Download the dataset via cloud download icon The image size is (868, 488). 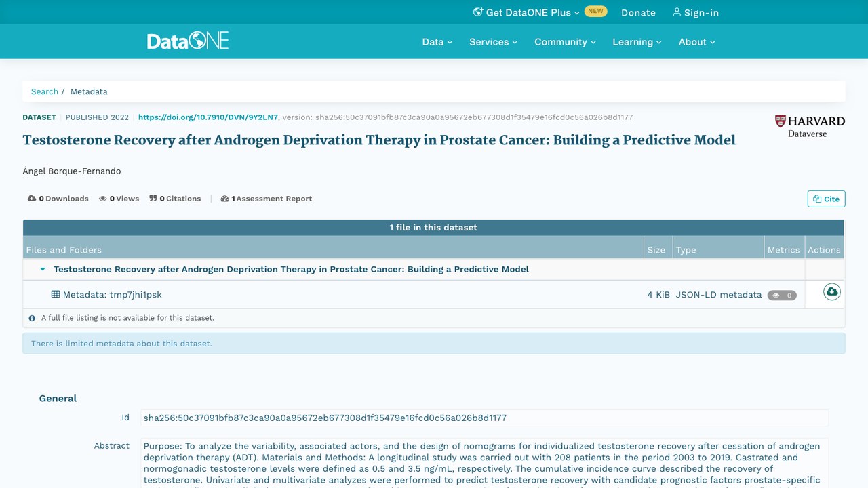[x=832, y=291]
